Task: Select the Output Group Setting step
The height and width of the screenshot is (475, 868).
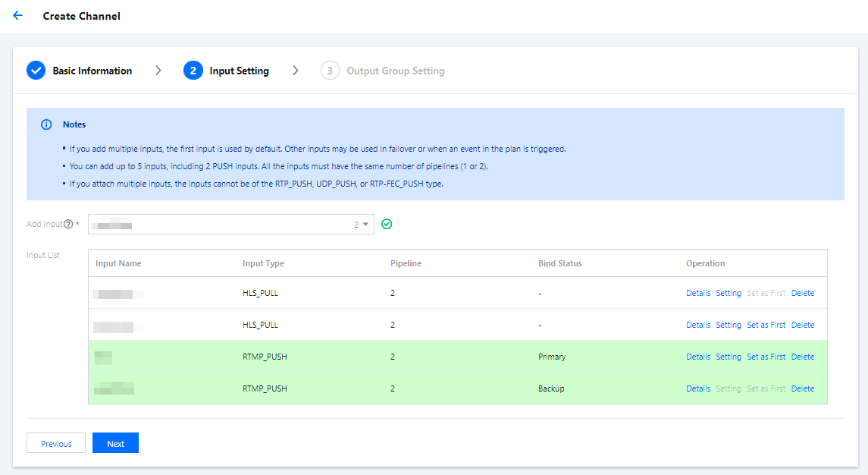Action: [395, 71]
